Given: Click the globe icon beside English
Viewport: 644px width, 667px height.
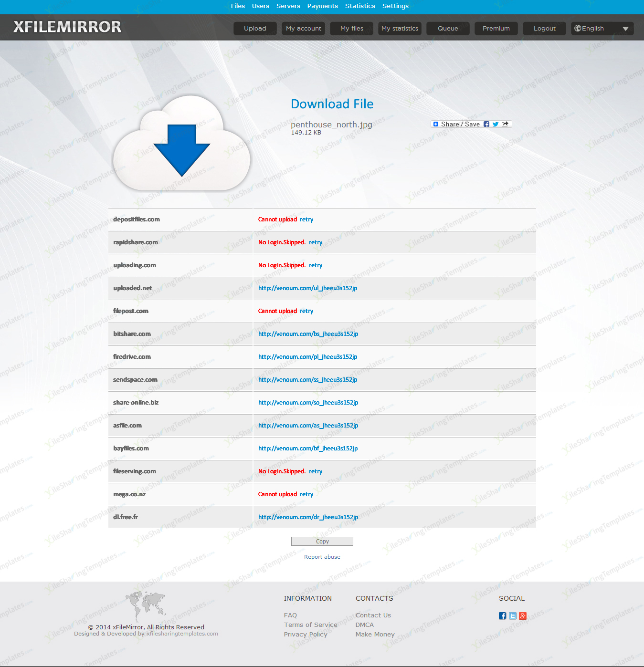Looking at the screenshot, I should click(x=578, y=28).
